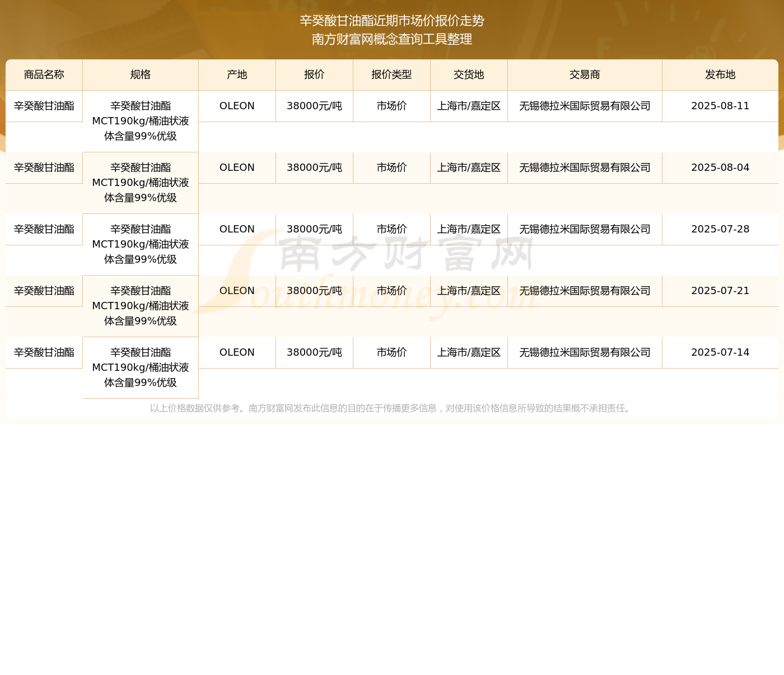The image size is (784, 675).
Task: Click the date cell 2025-07-28
Action: coord(720,229)
